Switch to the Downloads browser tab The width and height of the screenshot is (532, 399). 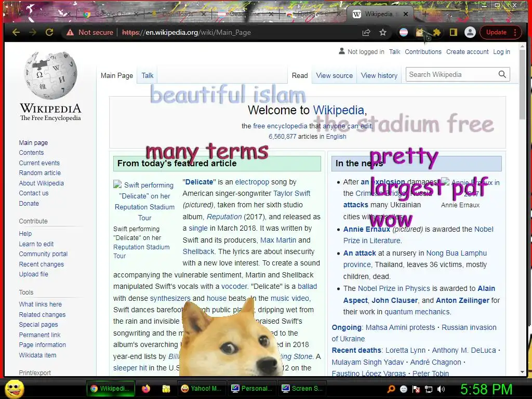pos(178,14)
